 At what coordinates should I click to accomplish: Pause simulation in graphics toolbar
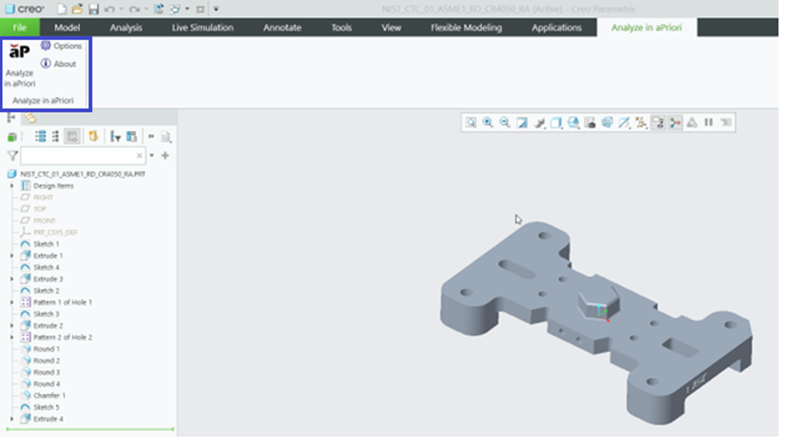[x=708, y=122]
